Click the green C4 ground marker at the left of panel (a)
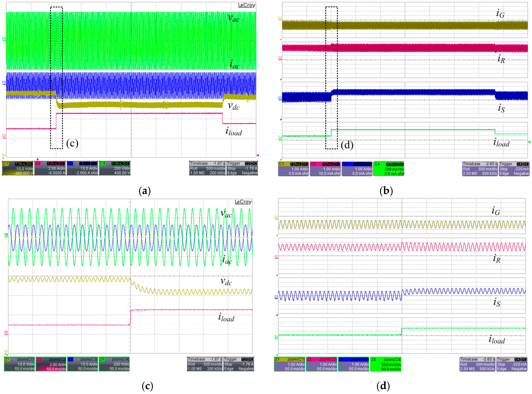532x394 pixels. coord(4,39)
